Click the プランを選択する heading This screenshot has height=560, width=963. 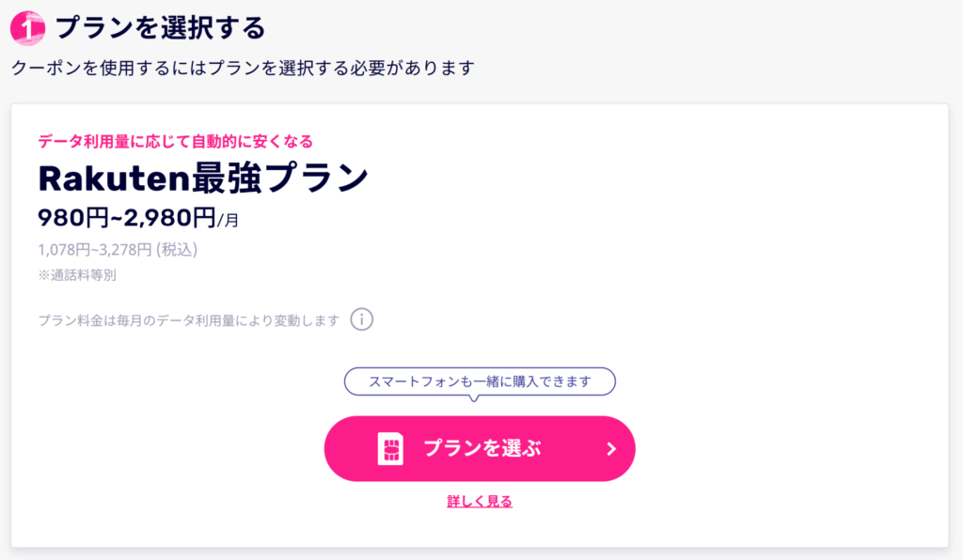(x=160, y=27)
